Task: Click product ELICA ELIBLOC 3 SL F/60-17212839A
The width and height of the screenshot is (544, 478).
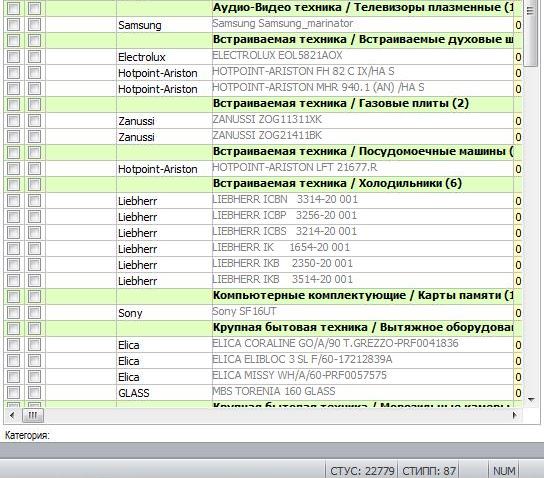Action: click(302, 359)
